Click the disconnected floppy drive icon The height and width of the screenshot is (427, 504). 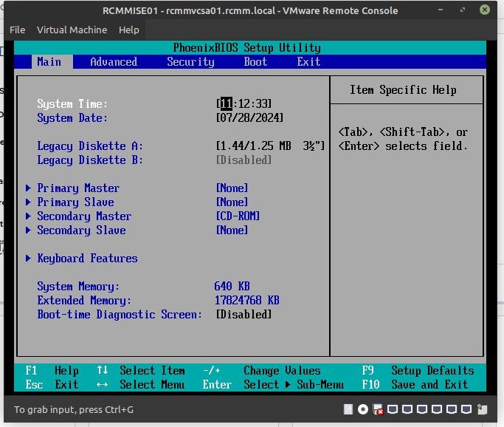(378, 409)
